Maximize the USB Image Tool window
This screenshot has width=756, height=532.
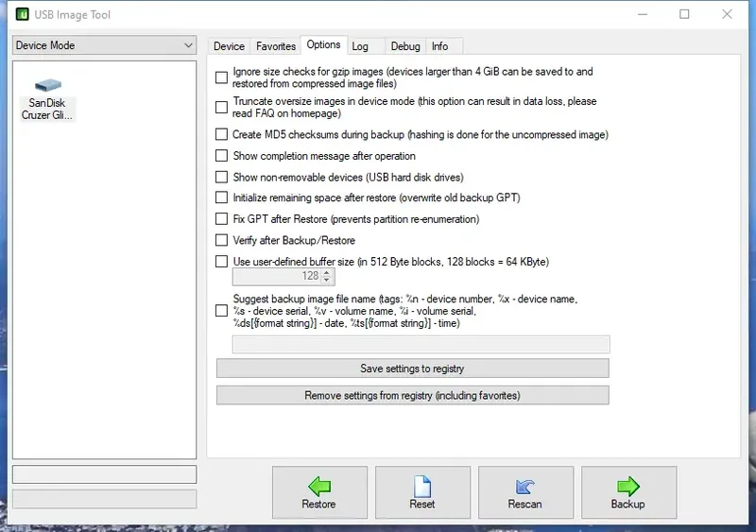(x=684, y=14)
